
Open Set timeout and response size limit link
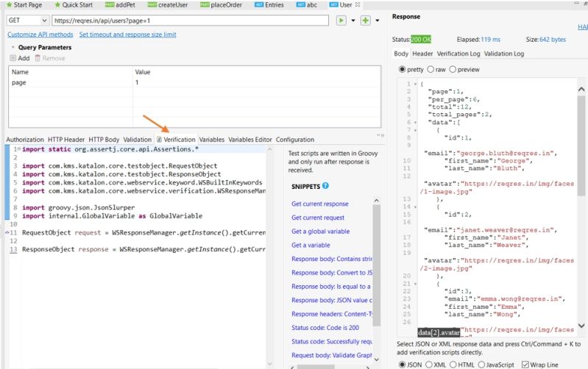(x=127, y=35)
